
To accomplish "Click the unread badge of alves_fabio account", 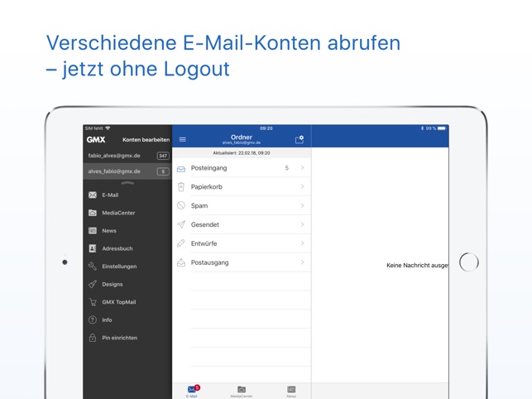I will [x=163, y=171].
